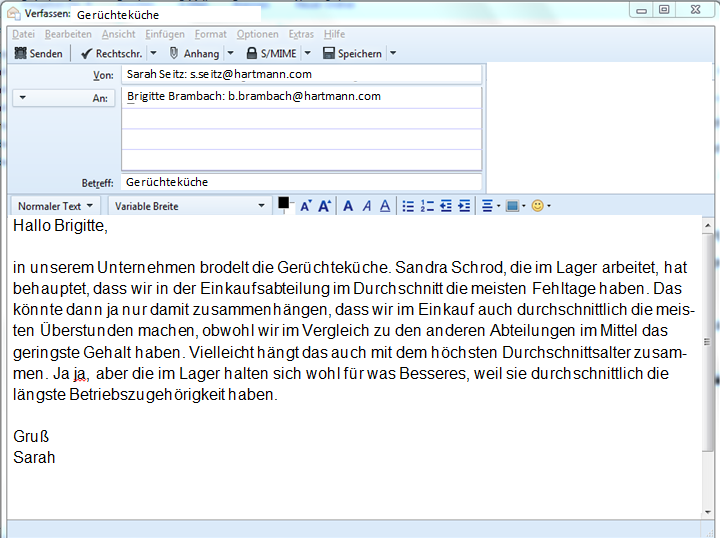This screenshot has height=538, width=720.
Task: Click the text color swatch
Action: pos(284,204)
